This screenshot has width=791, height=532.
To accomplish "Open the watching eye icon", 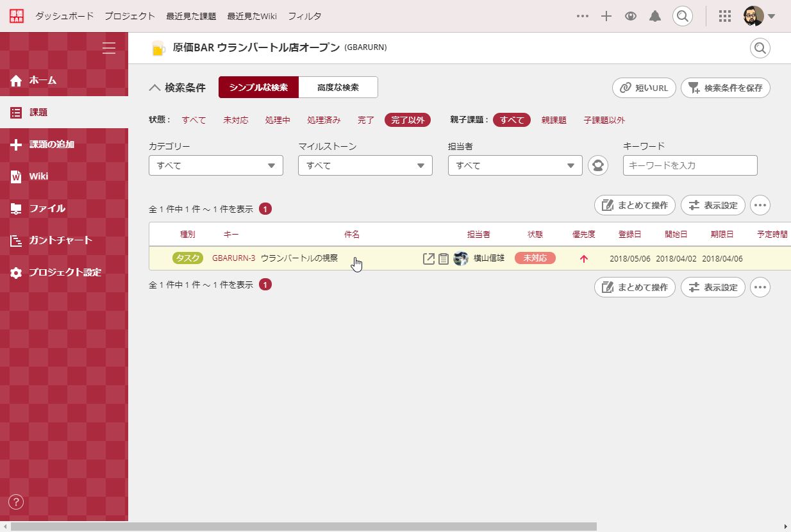I will [x=631, y=17].
